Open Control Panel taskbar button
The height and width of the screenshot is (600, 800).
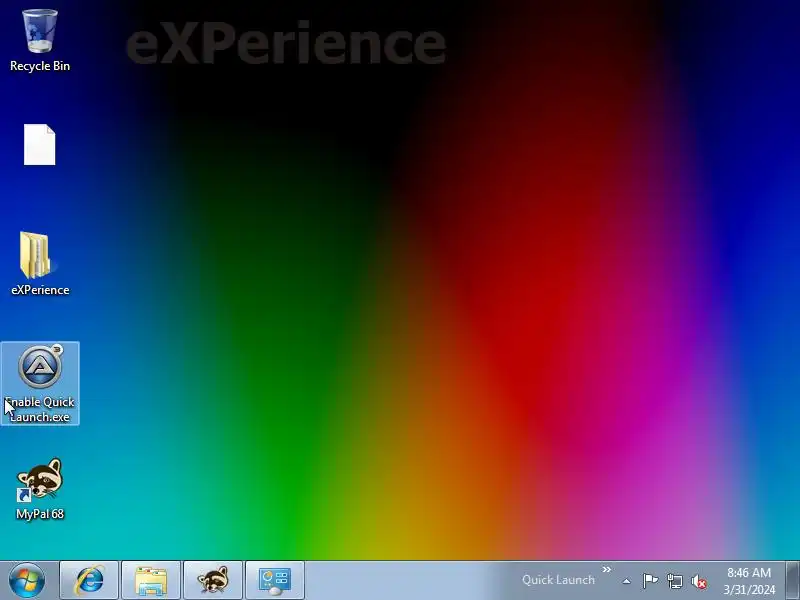tap(274, 580)
